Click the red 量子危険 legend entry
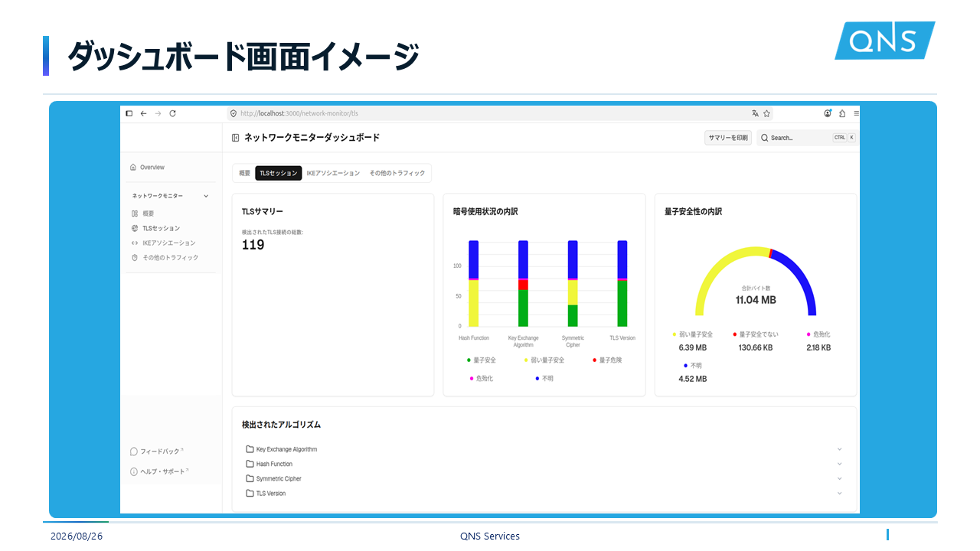Viewport: 980px width, 551px height. (x=608, y=360)
